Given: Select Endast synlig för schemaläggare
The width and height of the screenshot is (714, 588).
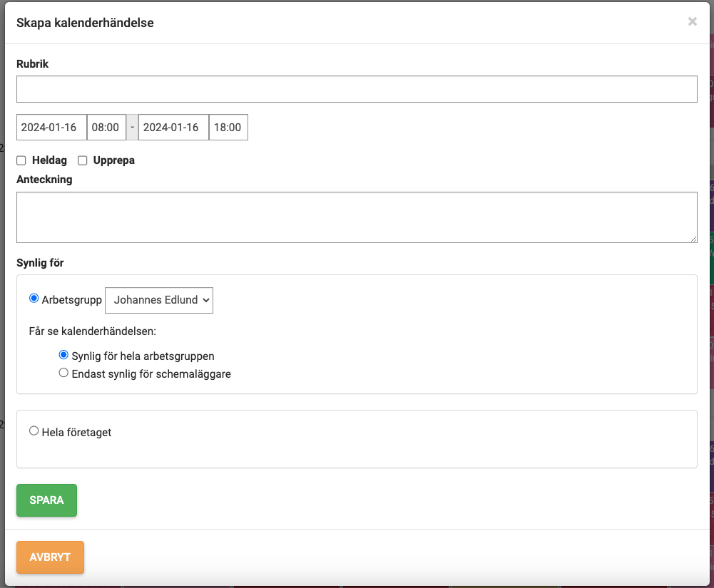Looking at the screenshot, I should [x=63, y=373].
